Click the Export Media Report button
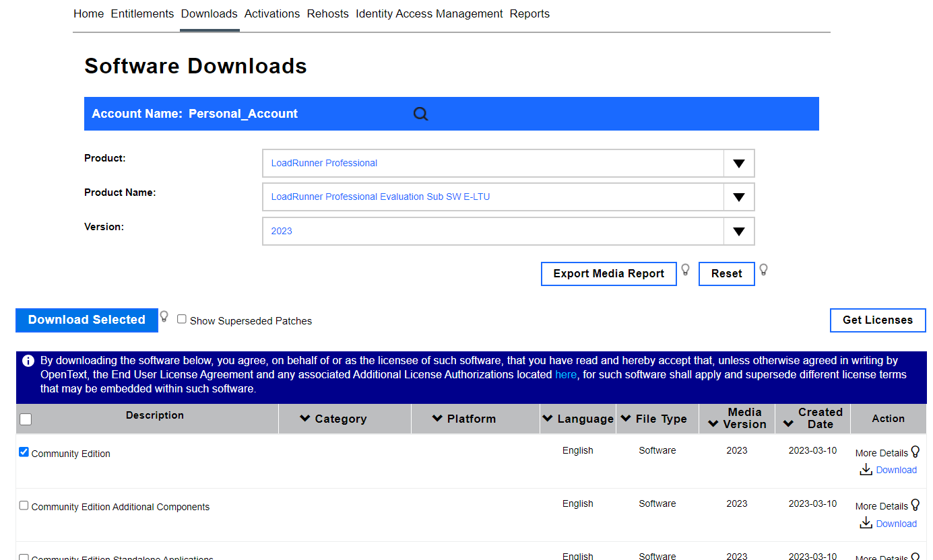This screenshot has width=933, height=560. pyautogui.click(x=609, y=274)
